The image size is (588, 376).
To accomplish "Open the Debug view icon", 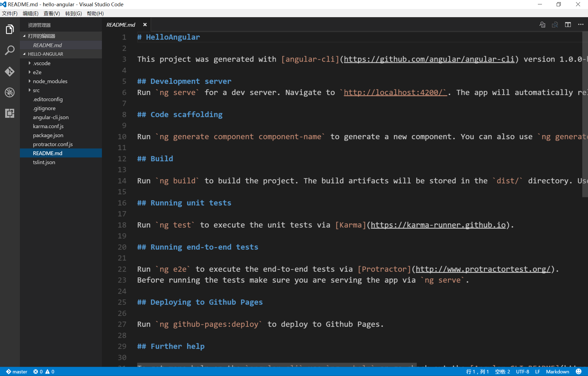I will (x=10, y=92).
